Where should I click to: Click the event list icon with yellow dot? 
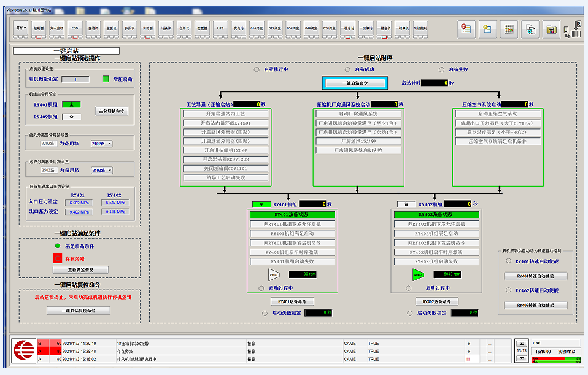tap(487, 28)
